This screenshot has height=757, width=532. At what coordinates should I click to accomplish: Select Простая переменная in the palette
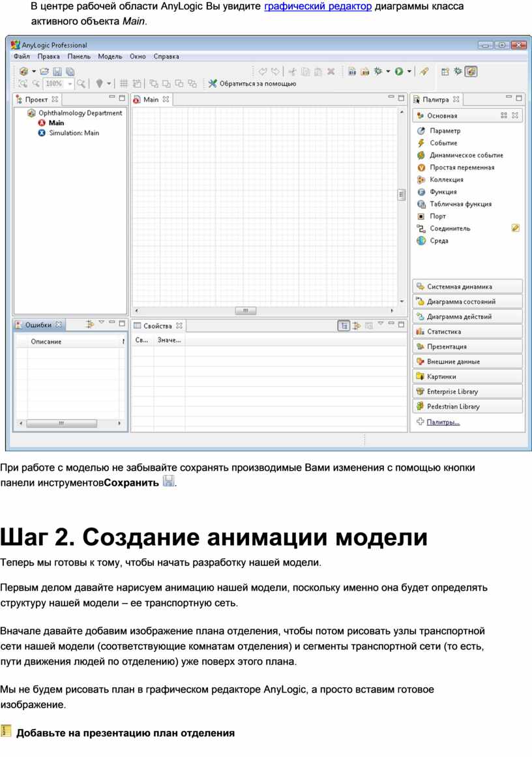tap(455, 167)
